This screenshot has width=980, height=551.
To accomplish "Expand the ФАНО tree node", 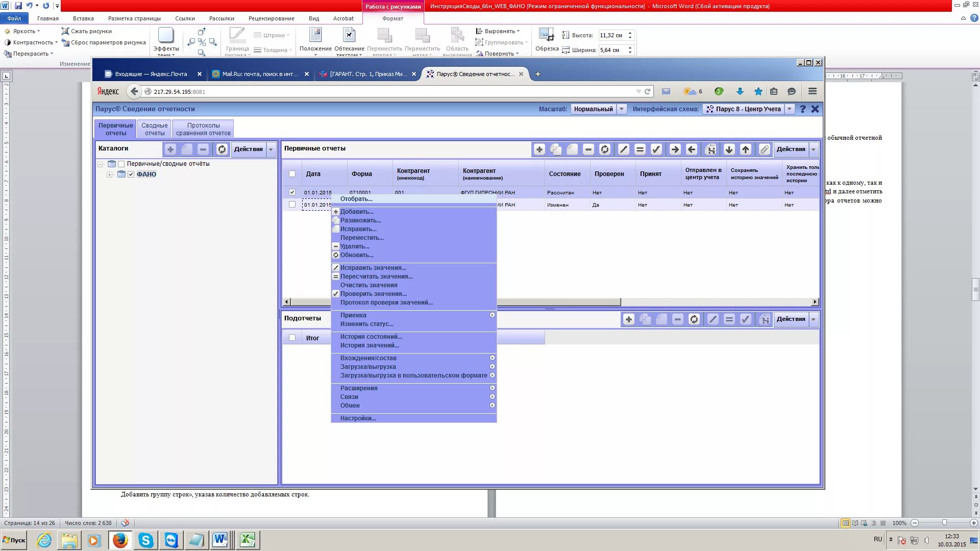I will 109,174.
